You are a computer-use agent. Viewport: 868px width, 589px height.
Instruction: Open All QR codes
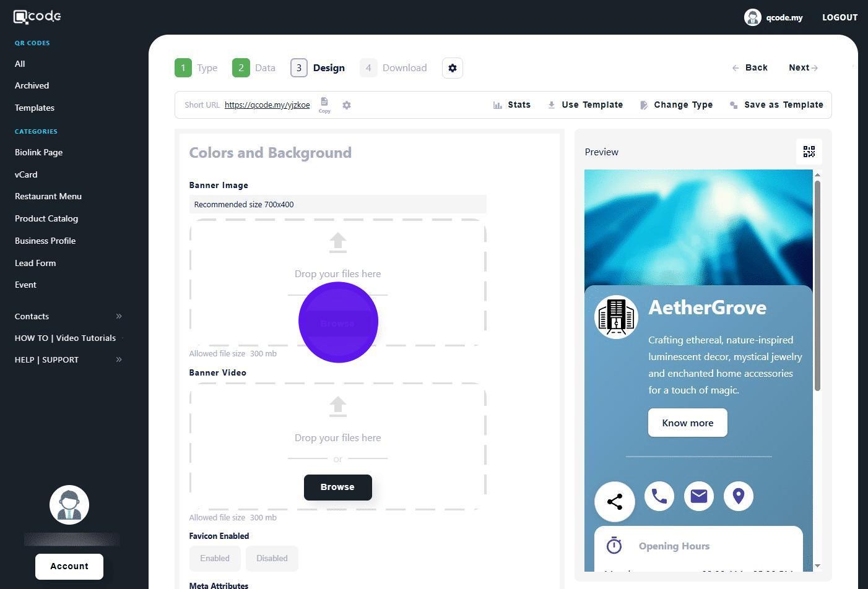[x=20, y=64]
